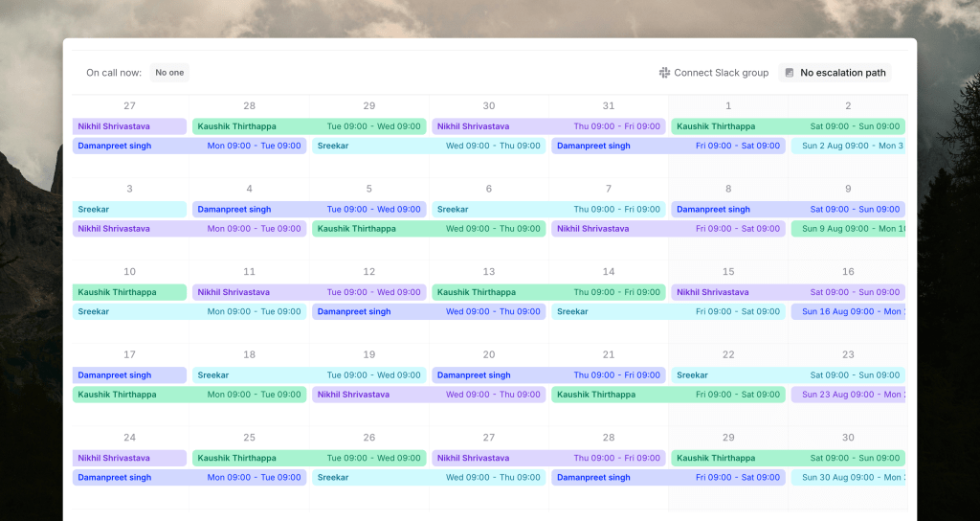This screenshot has height=521, width=980.
Task: Open Sreekar shift starting Tuesday 18
Action: tap(309, 375)
